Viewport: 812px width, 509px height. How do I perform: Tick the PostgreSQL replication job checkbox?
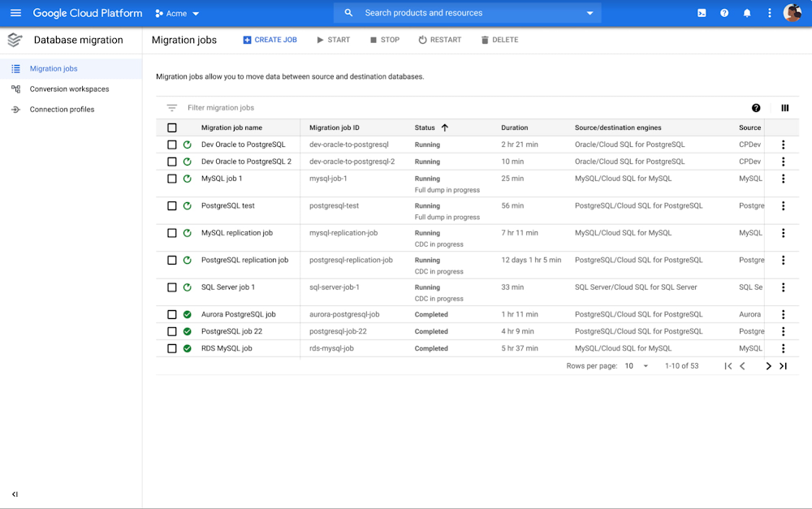pos(172,260)
